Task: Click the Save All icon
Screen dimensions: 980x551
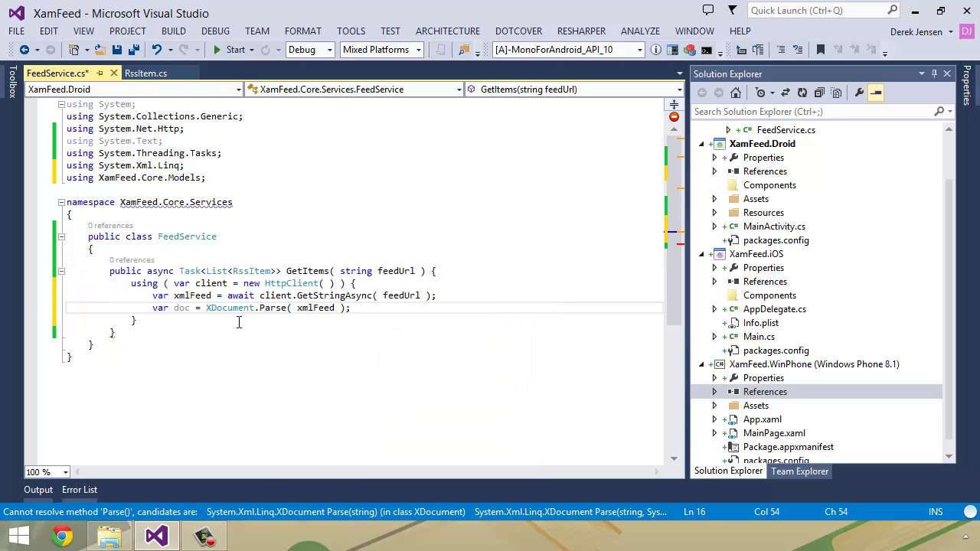Action: coord(133,50)
